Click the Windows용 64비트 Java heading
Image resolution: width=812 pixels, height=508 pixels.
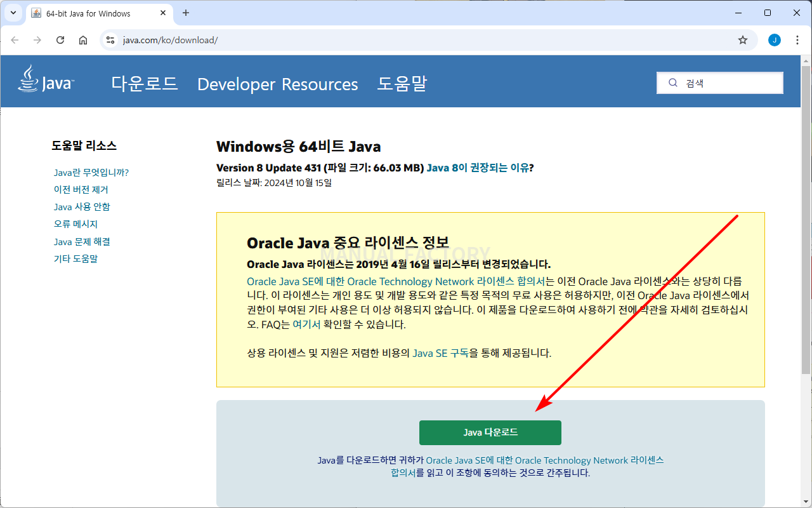[299, 147]
